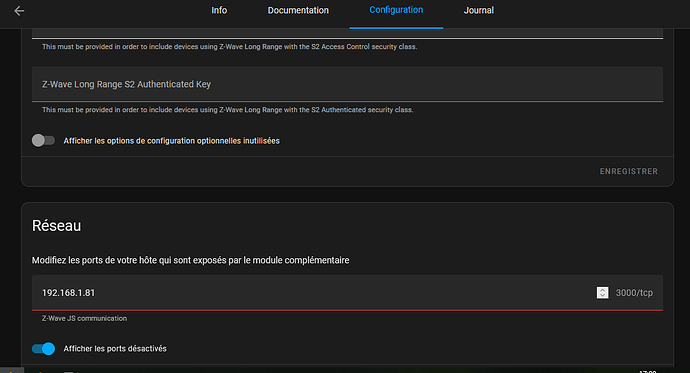The image size is (690, 373).
Task: Click the 'Modifiez les ports de votre hôte' description
Action: [x=191, y=260]
